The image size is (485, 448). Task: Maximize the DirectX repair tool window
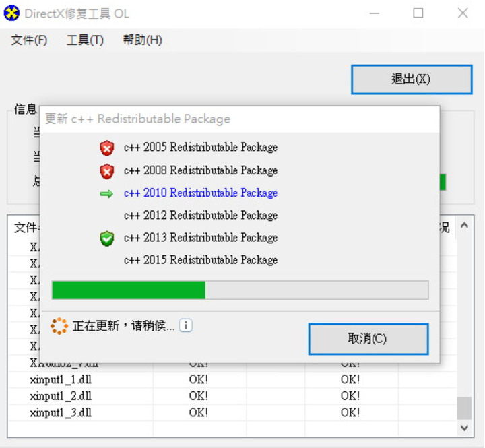click(x=418, y=13)
